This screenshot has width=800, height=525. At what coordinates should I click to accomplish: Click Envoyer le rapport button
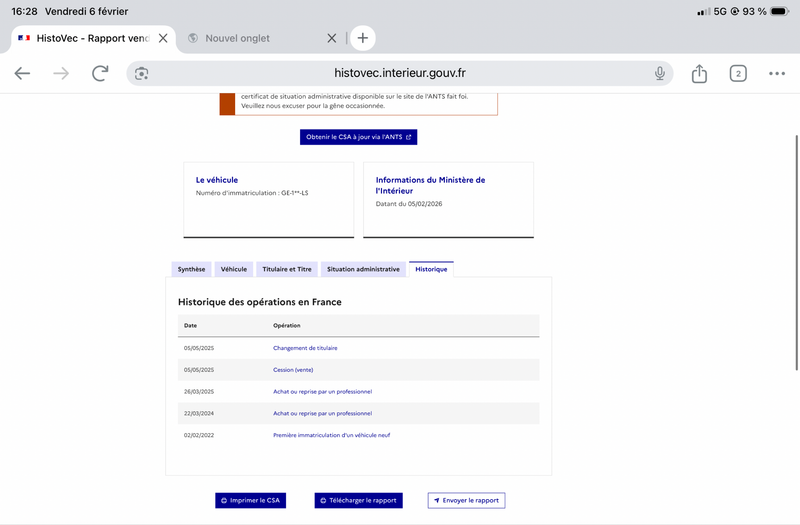coord(466,500)
